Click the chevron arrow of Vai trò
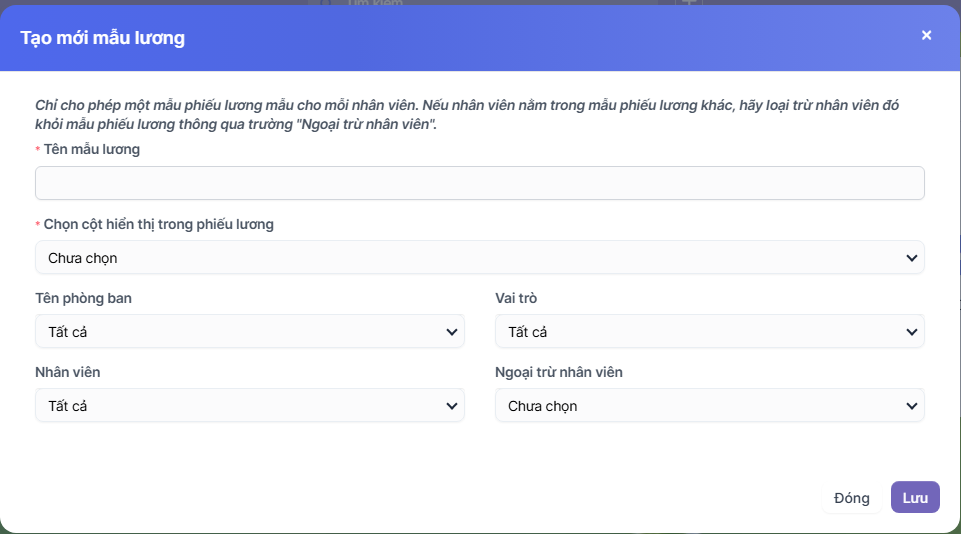This screenshot has width=961, height=534. pos(911,332)
